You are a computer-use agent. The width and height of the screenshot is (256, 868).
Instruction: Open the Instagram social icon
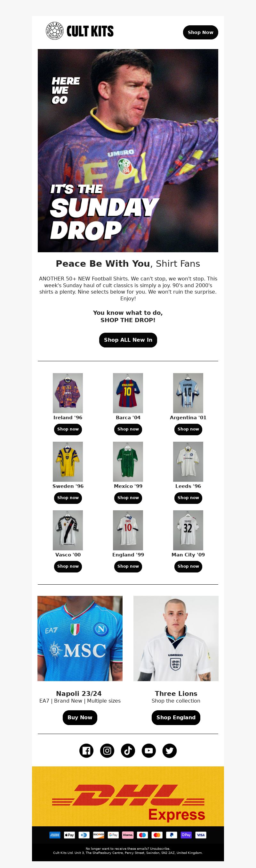pyautogui.click(x=107, y=750)
